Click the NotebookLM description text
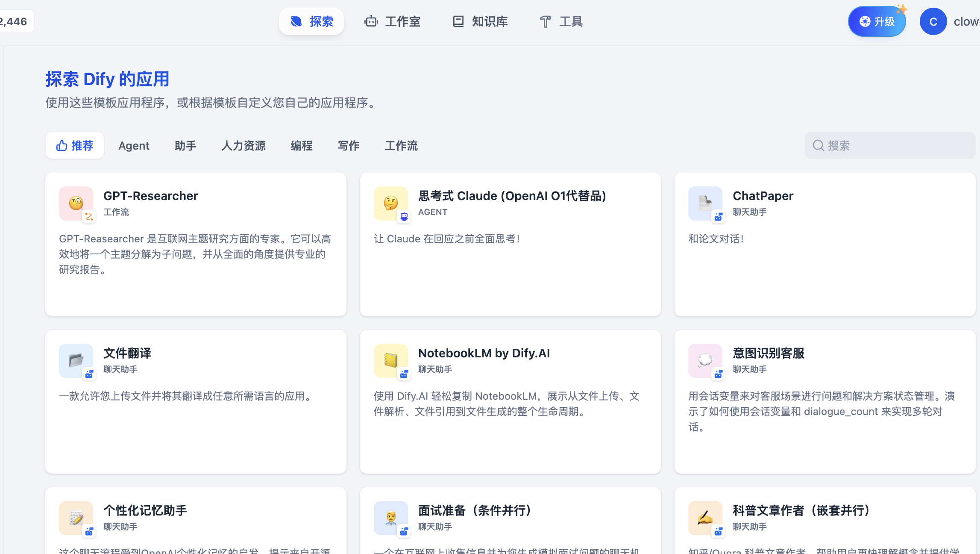 point(507,404)
